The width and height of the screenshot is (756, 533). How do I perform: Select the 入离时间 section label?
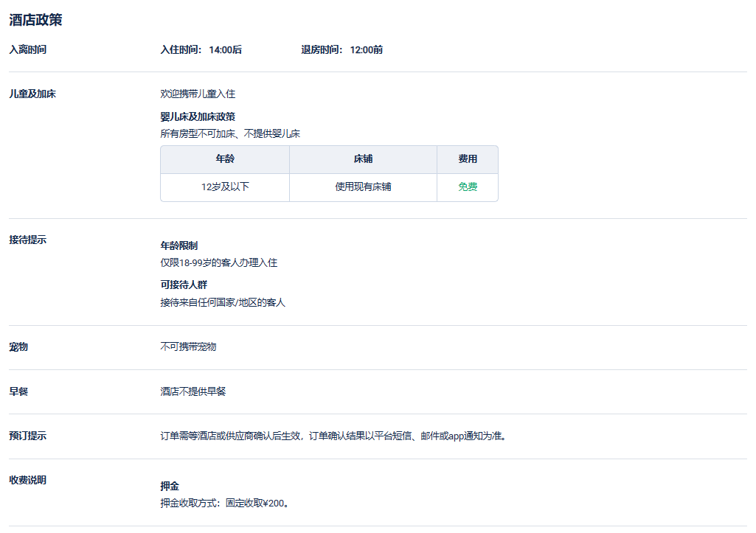pos(28,50)
